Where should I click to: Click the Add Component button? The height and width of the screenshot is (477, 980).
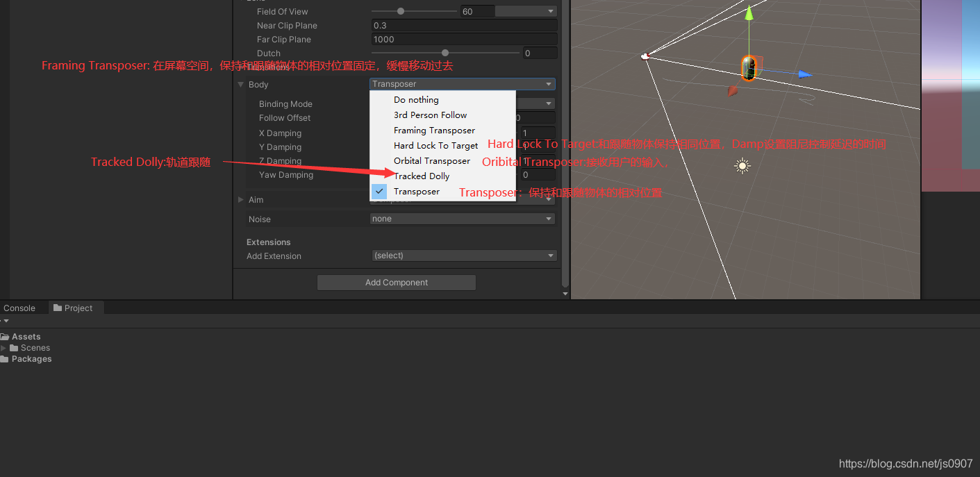pos(397,283)
